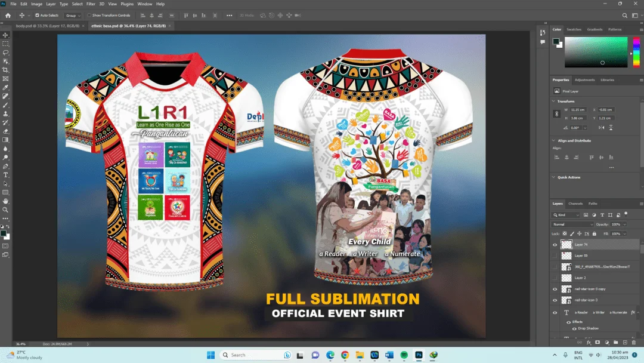Screen dimensions: 644x363
Task: Collapse the Align and Distribute section
Action: pyautogui.click(x=553, y=140)
